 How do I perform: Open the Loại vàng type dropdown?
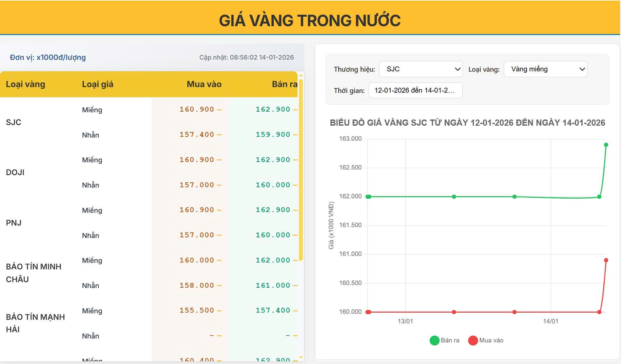pyautogui.click(x=545, y=69)
